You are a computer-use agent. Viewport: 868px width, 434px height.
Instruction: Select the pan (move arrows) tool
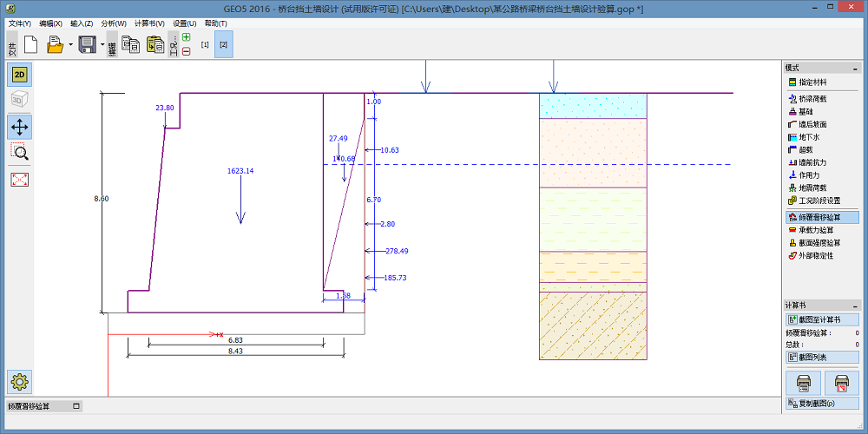coord(19,127)
